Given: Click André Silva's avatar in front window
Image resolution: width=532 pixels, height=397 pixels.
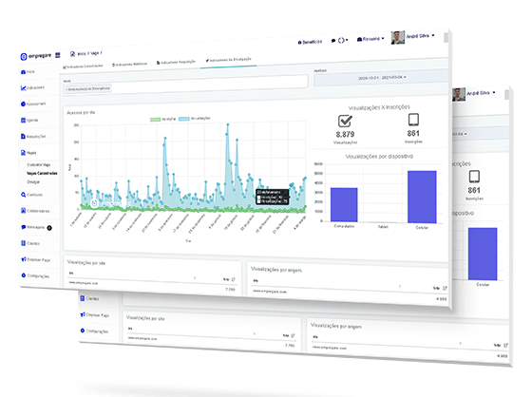Looking at the screenshot, I should pyautogui.click(x=398, y=37).
